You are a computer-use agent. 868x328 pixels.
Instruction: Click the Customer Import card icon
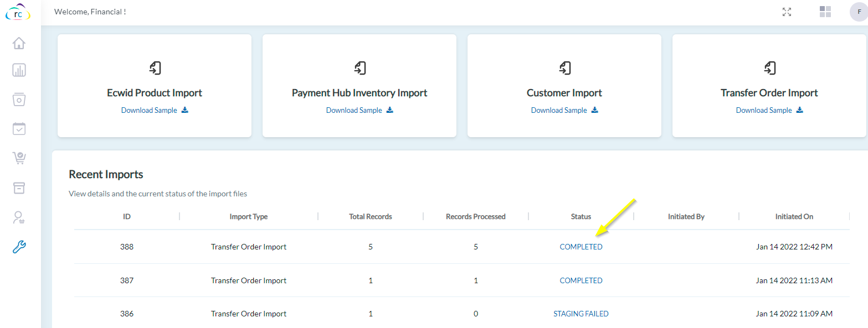pos(564,67)
